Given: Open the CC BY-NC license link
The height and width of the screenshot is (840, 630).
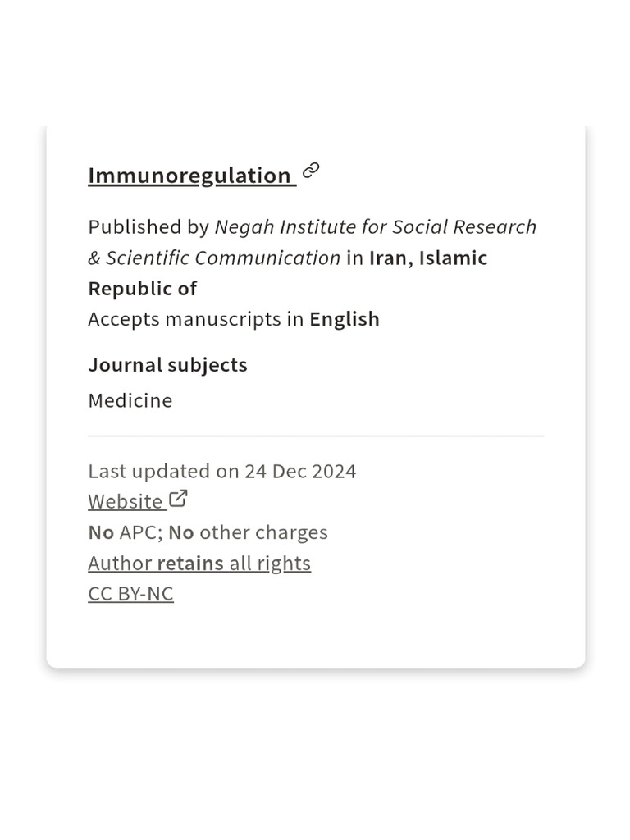Looking at the screenshot, I should 130,594.
